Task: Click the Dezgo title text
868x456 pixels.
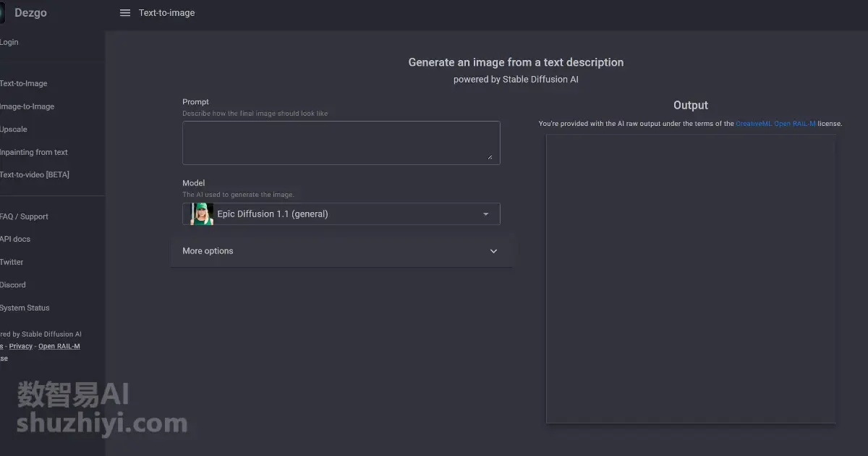Action: click(x=30, y=13)
